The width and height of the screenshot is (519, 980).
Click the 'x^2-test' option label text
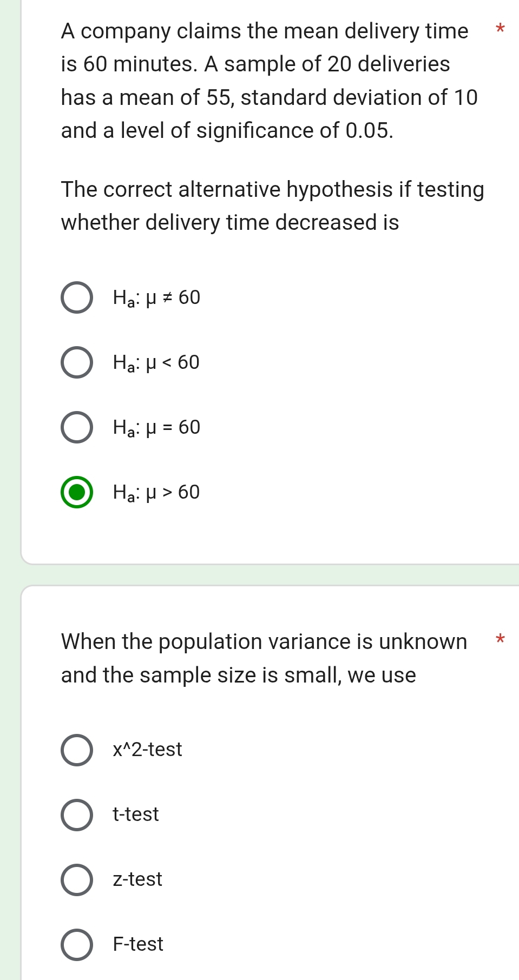[x=147, y=750]
